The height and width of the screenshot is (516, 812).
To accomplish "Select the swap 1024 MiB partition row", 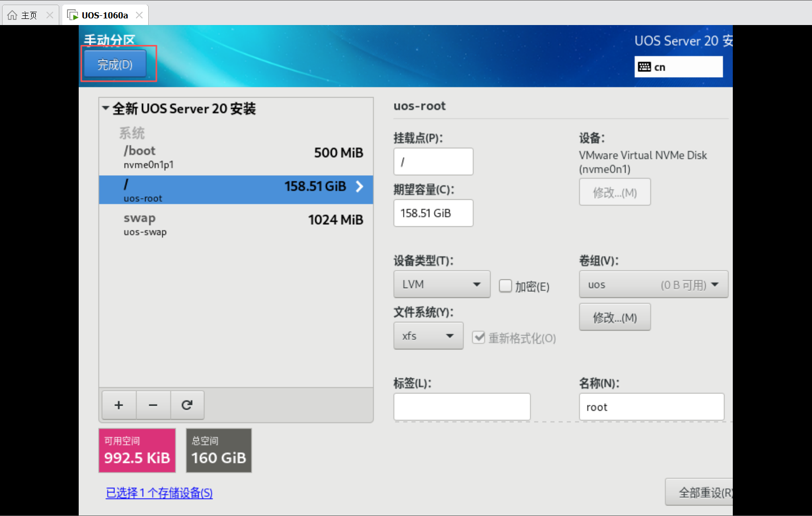I will [236, 224].
